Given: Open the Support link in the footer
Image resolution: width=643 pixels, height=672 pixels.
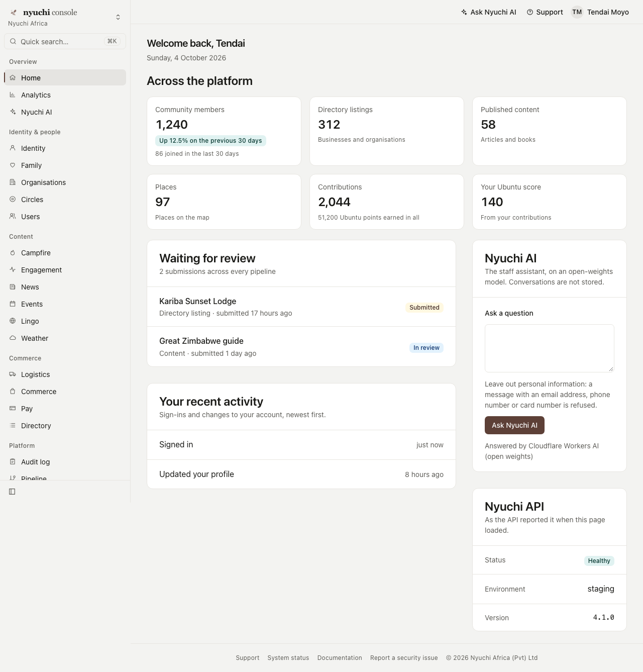Looking at the screenshot, I should tap(248, 658).
